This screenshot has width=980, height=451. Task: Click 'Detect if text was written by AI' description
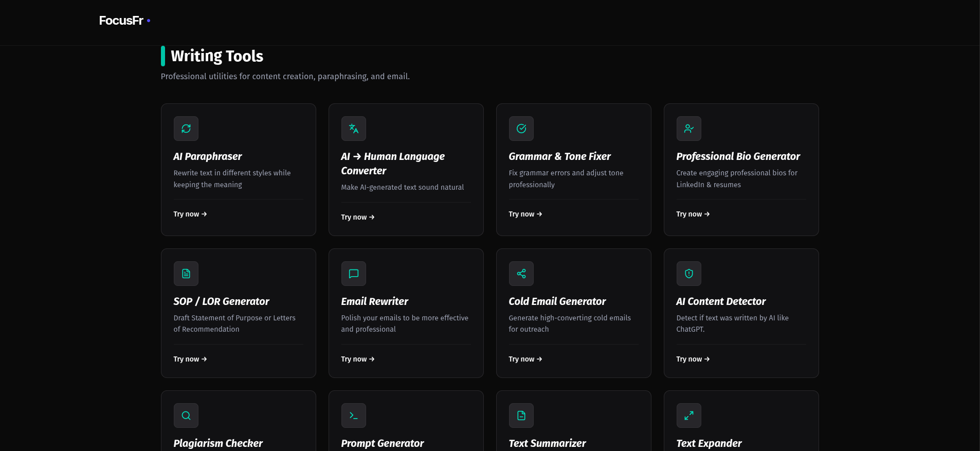(732, 323)
